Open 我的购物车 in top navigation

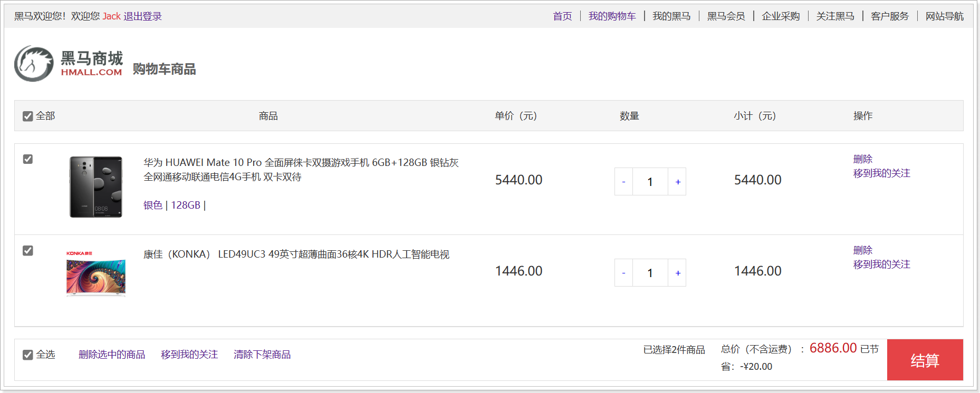pos(612,16)
